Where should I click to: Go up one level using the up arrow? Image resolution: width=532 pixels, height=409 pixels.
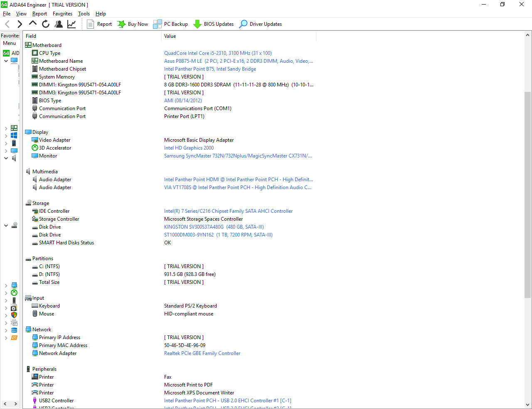[x=33, y=24]
